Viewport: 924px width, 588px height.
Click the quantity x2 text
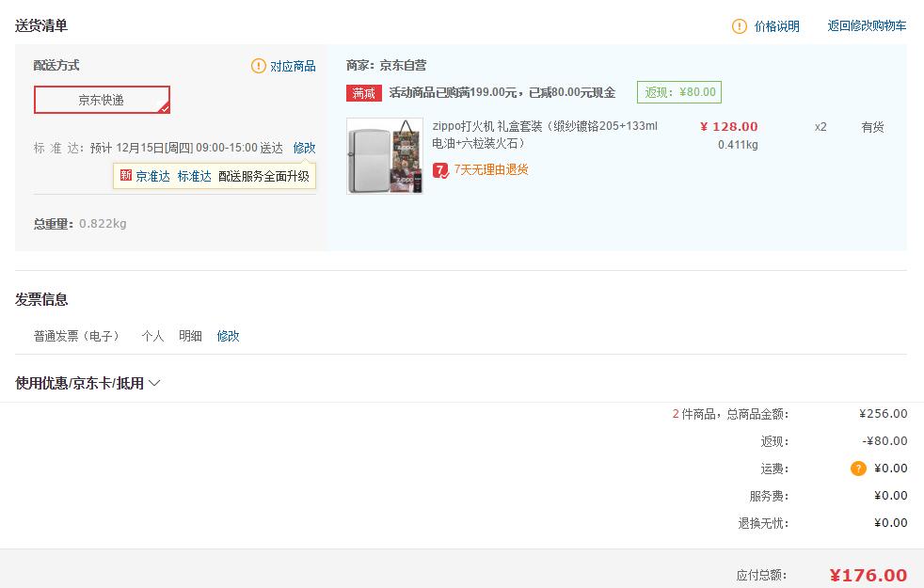[820, 127]
